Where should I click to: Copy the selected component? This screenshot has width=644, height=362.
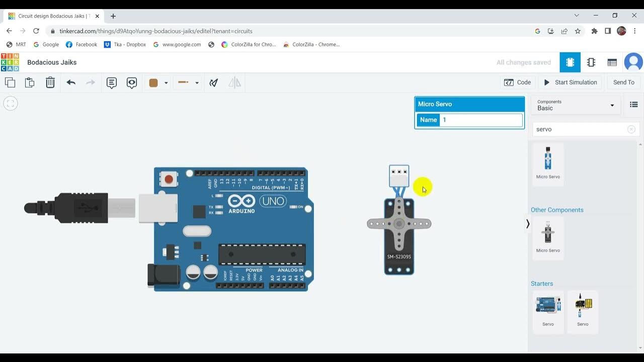[10, 82]
